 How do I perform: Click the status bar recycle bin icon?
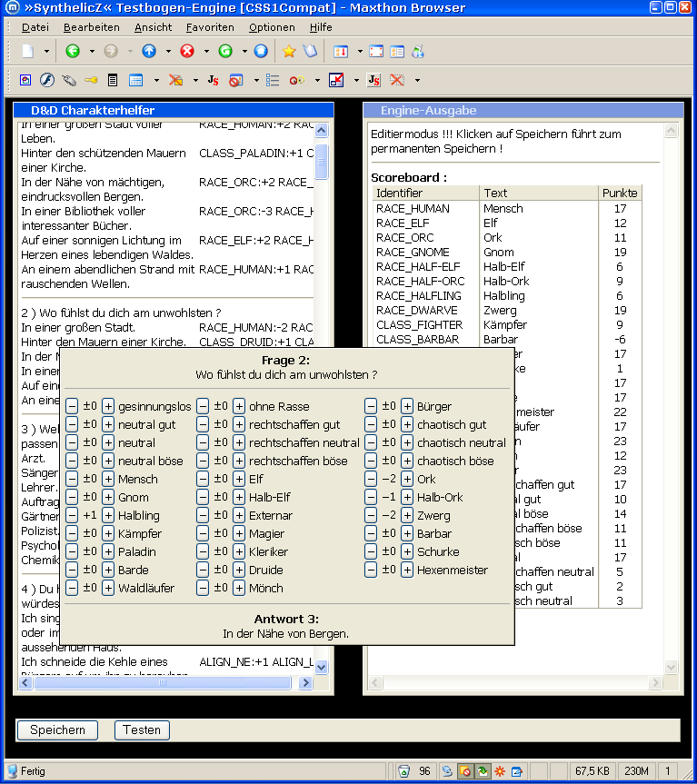(403, 771)
